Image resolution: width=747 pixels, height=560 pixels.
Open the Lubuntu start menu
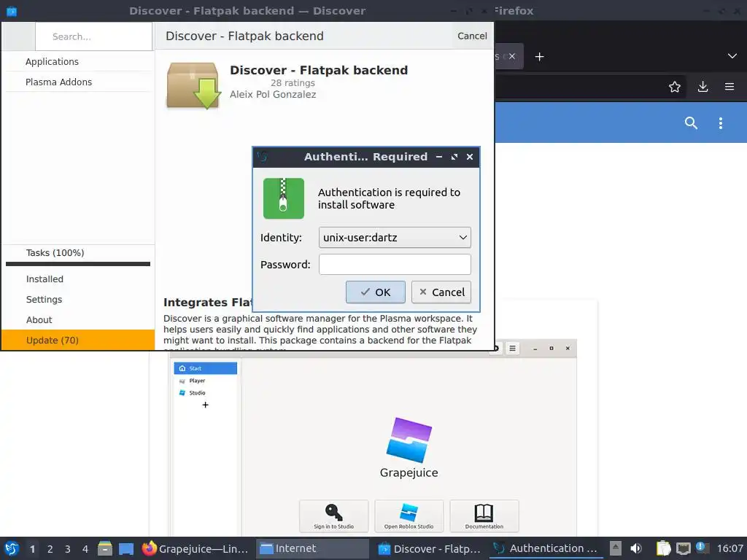coord(12,548)
